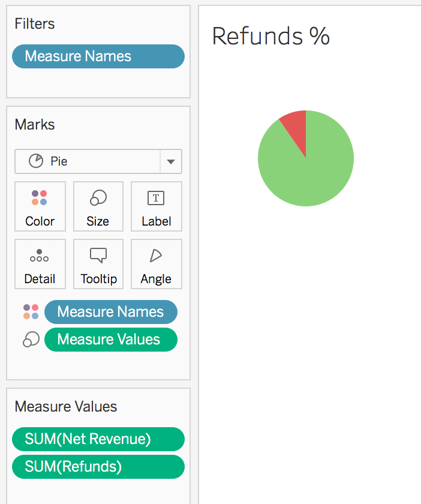Click the SUM(Refunds) measure pill

click(x=98, y=467)
